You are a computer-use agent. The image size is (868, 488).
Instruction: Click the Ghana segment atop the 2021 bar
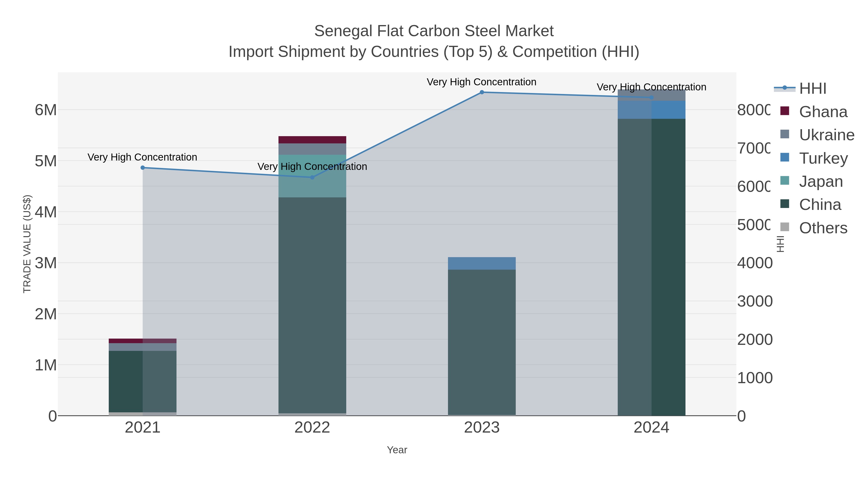point(142,341)
